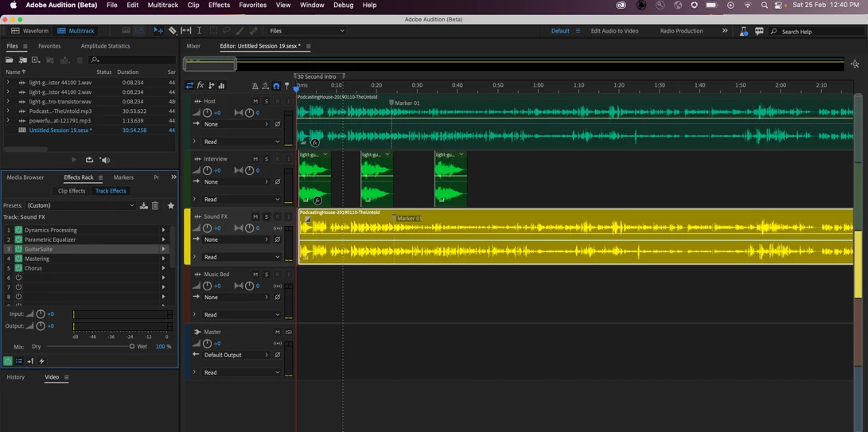The image size is (868, 432).
Task: Show more workspaces chevron
Action: coord(725,31)
